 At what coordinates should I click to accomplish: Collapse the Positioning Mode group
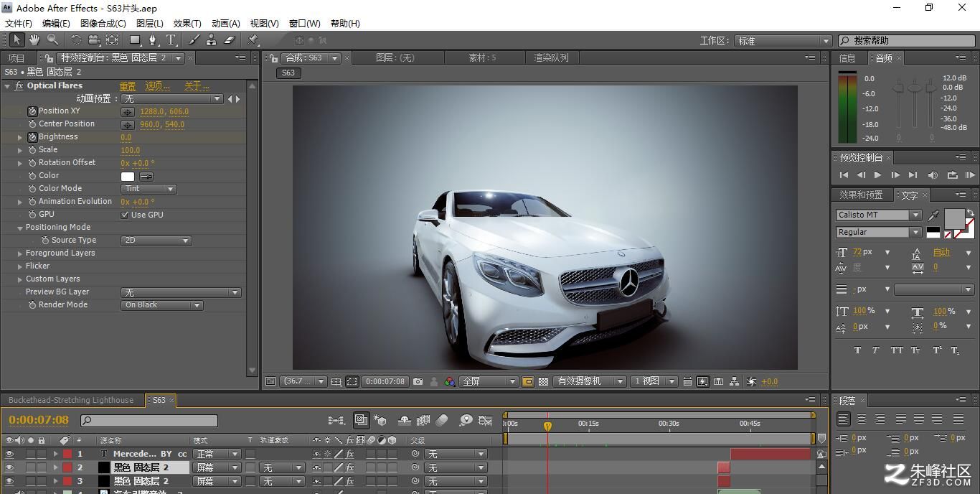click(20, 228)
